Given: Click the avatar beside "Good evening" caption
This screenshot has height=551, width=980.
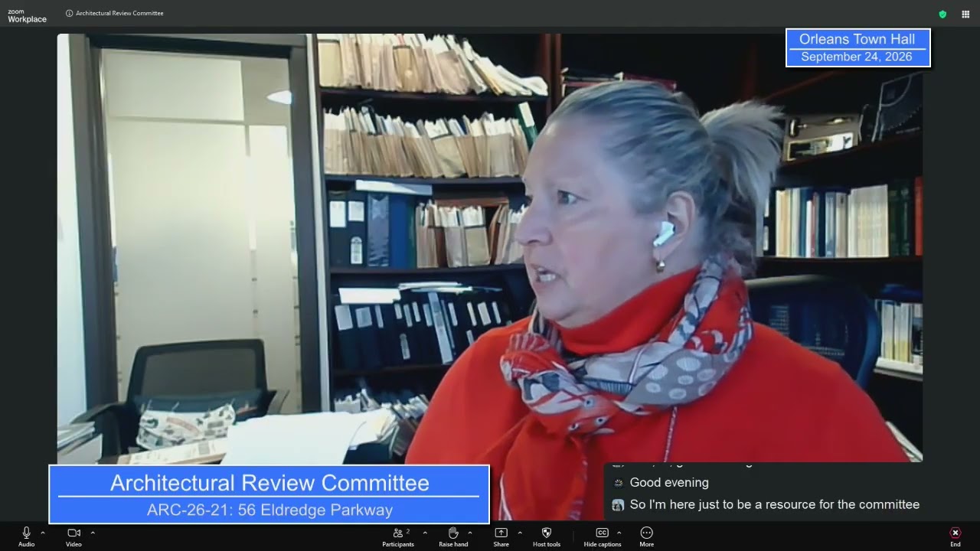Looking at the screenshot, I should [x=619, y=483].
